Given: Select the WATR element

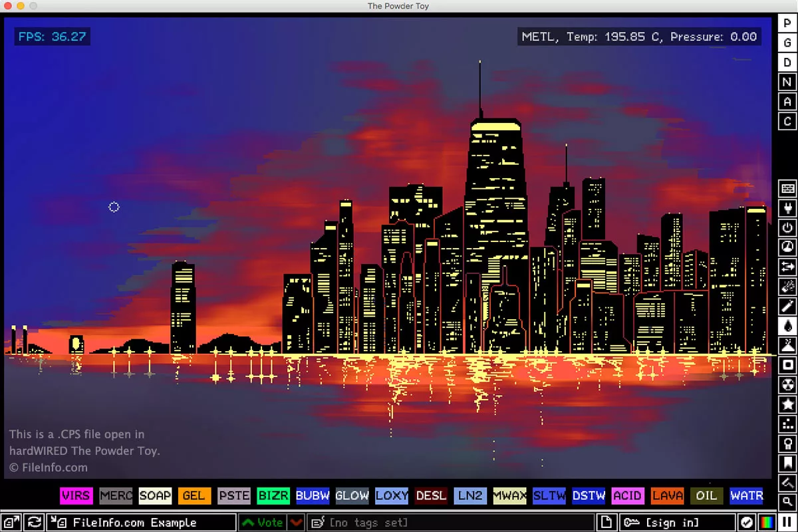Looking at the screenshot, I should pyautogui.click(x=746, y=495).
